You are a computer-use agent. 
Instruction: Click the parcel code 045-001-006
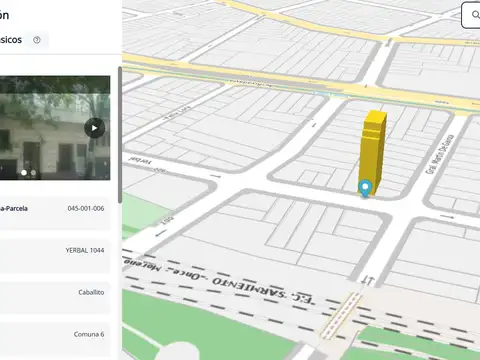pos(86,208)
